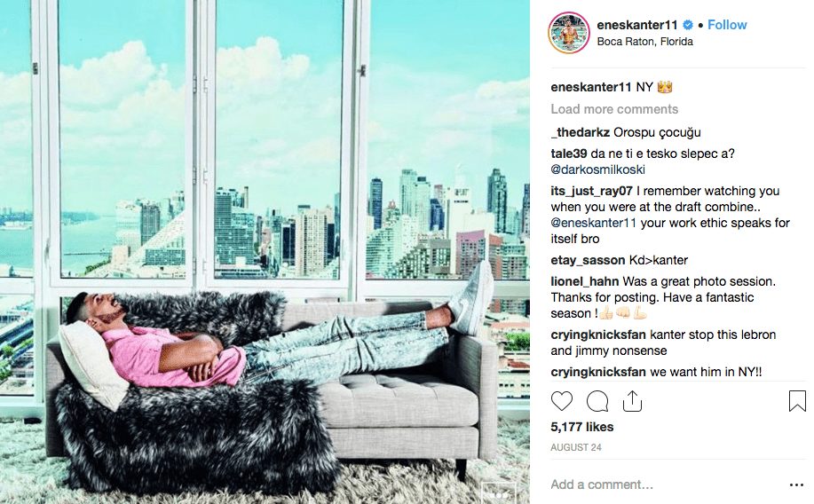Visit etay_sasson's profile from the comment
Viewport: 814px width, 504px height.
pos(588,261)
